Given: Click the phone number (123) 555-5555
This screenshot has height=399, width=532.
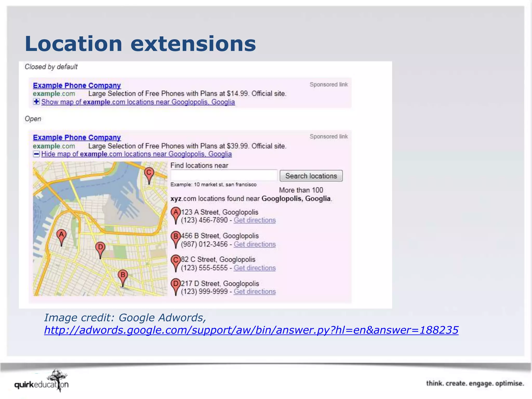Looking at the screenshot, I should tap(204, 268).
